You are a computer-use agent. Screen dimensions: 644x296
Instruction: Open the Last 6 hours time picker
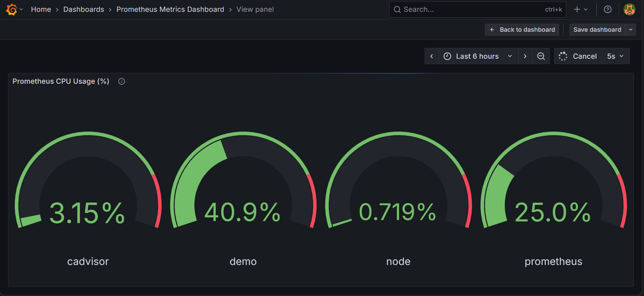pyautogui.click(x=478, y=56)
